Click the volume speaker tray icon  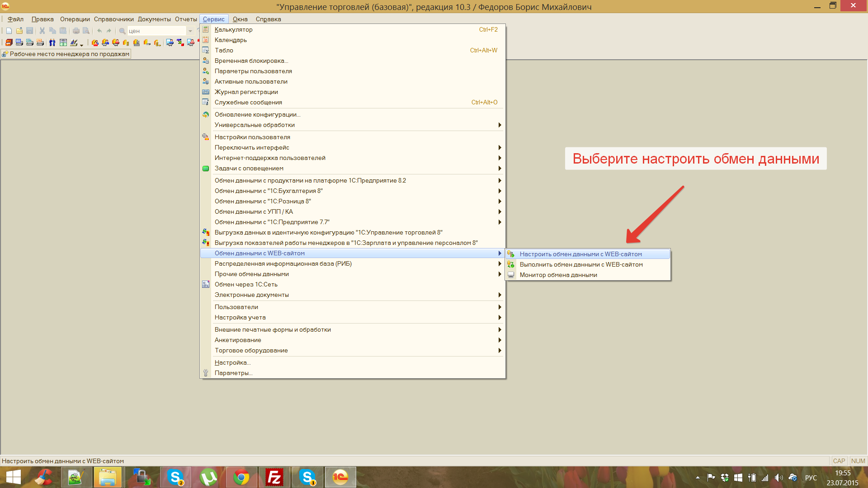point(778,478)
